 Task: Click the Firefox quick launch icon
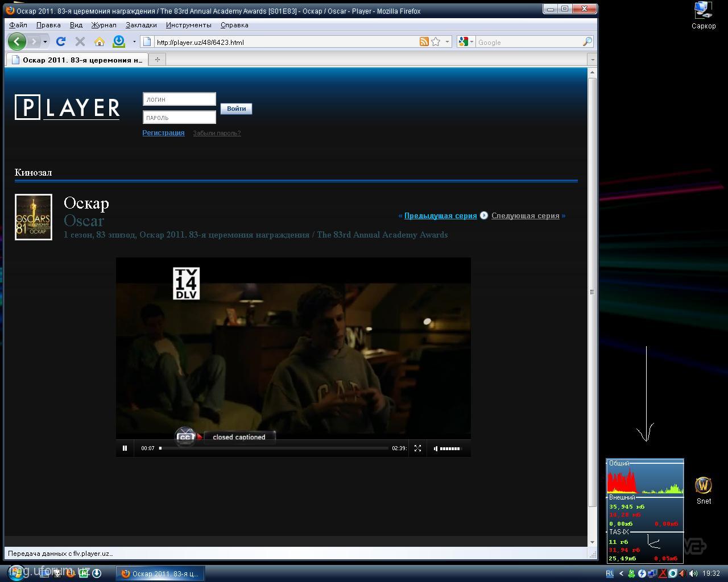coord(70,573)
